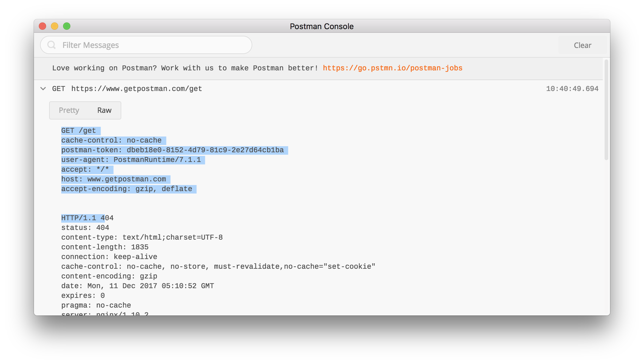Switch to the Pretty view tab
This screenshot has height=364, width=644.
(69, 110)
